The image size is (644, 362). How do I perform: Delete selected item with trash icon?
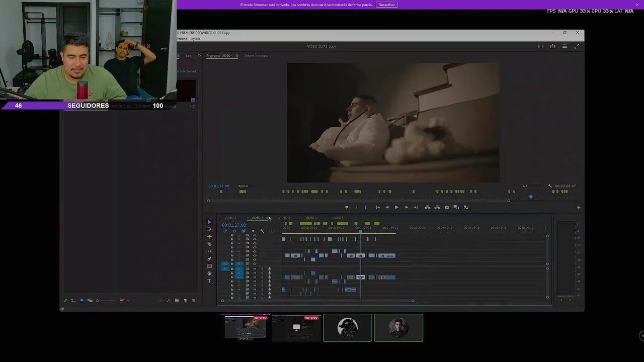pyautogui.click(x=193, y=301)
